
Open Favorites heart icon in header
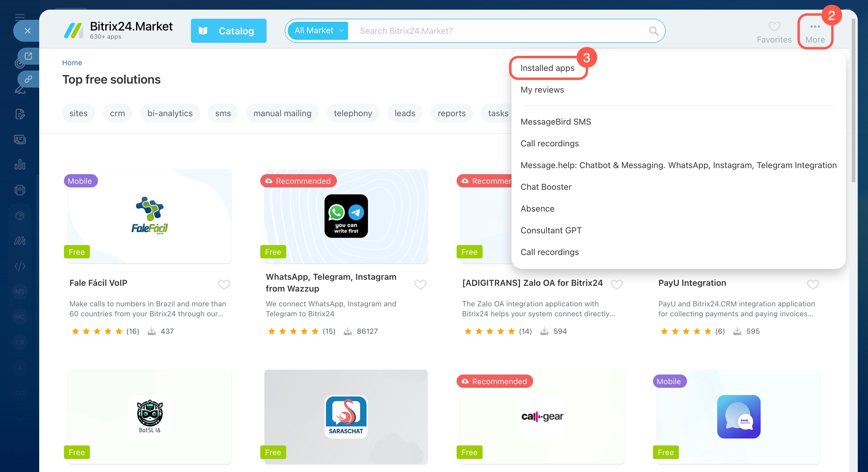pos(774,27)
